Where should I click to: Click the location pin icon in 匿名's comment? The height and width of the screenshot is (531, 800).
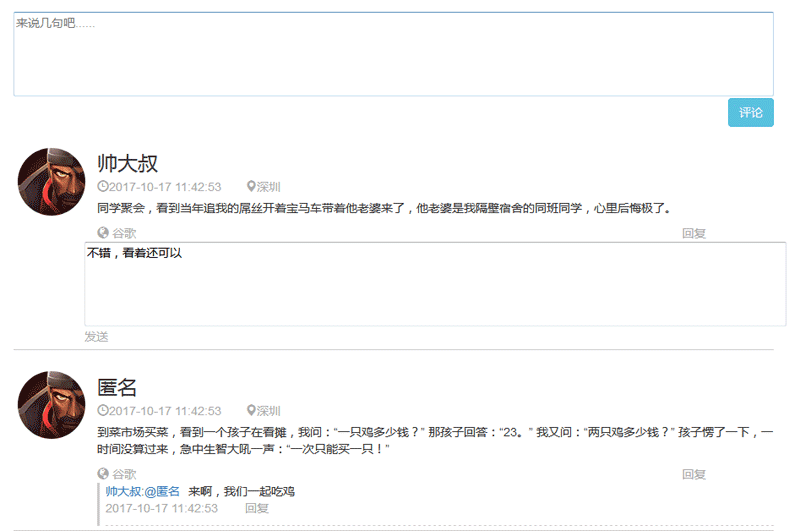251,411
